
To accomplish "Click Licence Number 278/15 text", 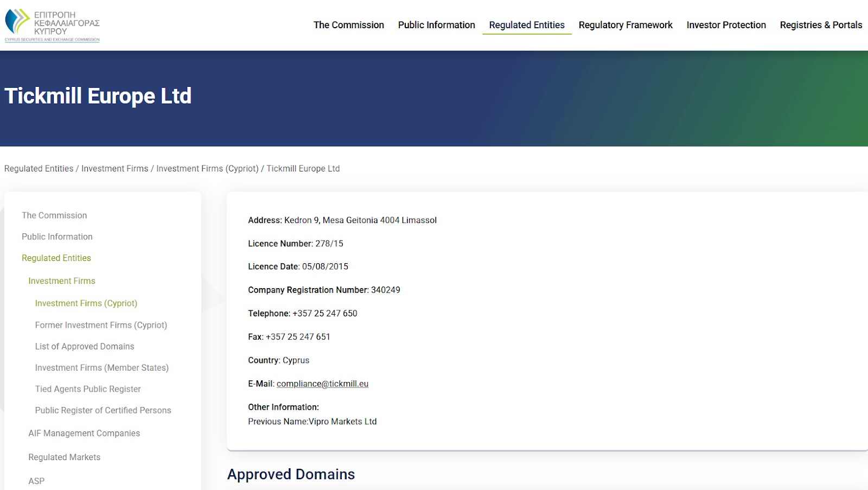I will [x=296, y=244].
